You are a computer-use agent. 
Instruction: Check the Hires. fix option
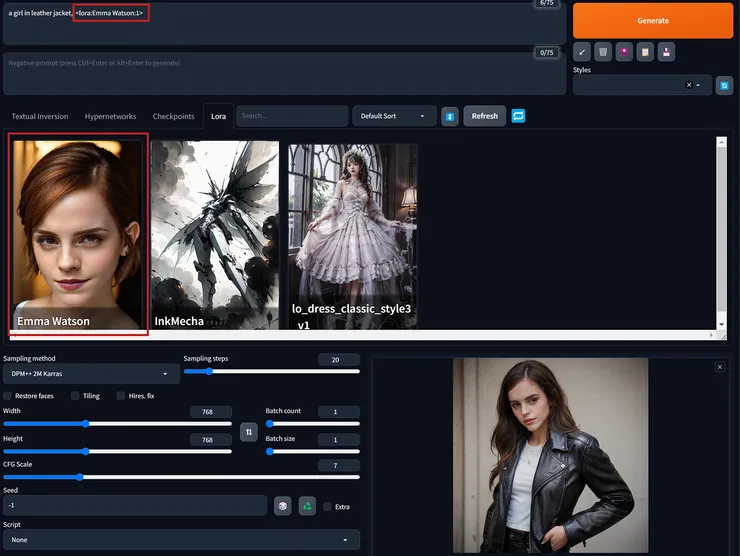[122, 396]
